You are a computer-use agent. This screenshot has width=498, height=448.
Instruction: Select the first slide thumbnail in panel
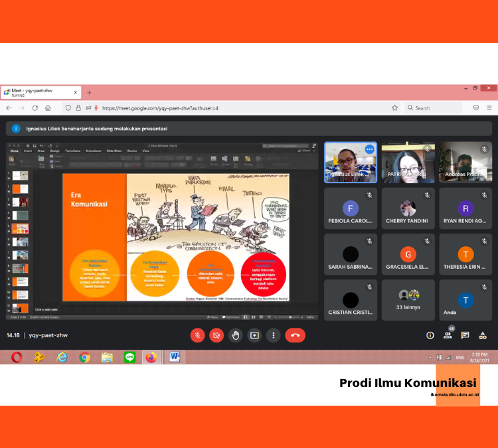[x=20, y=176]
